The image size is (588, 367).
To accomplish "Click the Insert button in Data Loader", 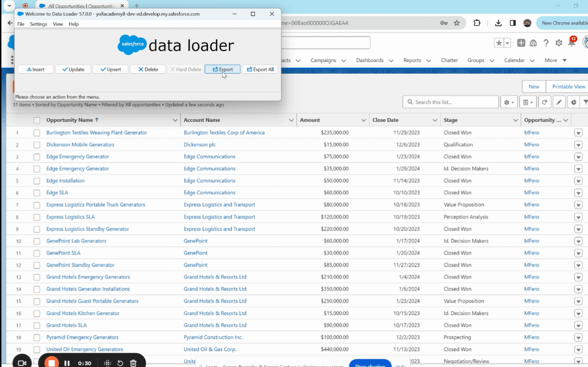I will tap(35, 69).
